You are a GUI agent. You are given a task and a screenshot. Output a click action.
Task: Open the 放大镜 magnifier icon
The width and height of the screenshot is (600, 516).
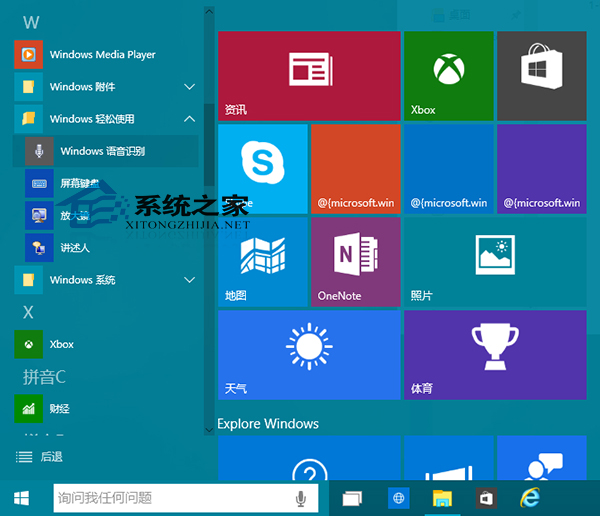pos(39,216)
